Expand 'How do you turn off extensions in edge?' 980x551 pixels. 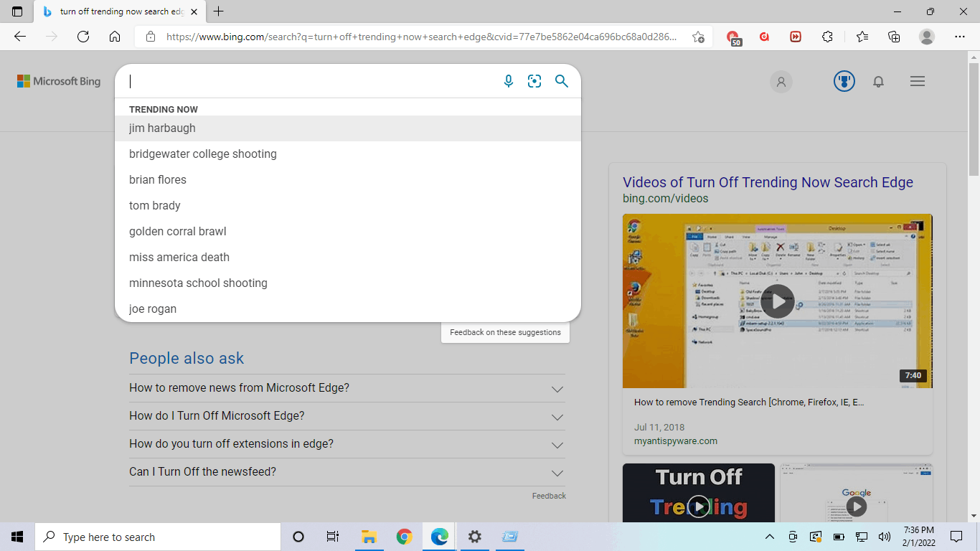click(x=347, y=444)
